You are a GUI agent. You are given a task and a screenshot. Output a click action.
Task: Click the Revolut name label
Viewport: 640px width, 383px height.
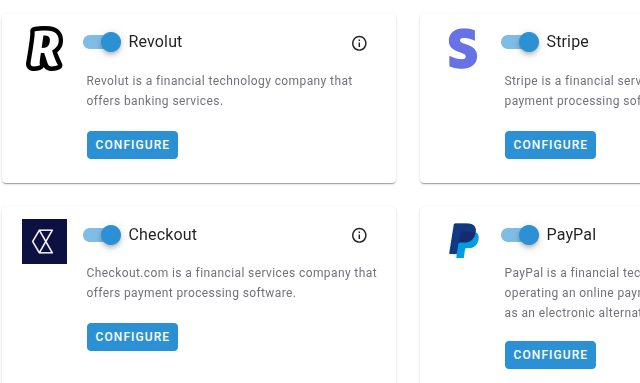point(155,42)
